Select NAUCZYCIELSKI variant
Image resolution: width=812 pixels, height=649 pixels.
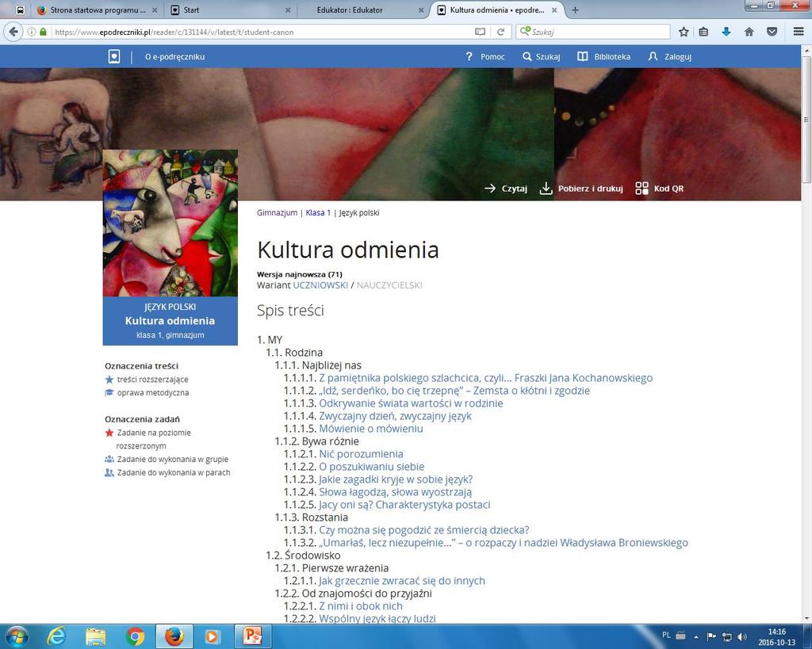389,285
